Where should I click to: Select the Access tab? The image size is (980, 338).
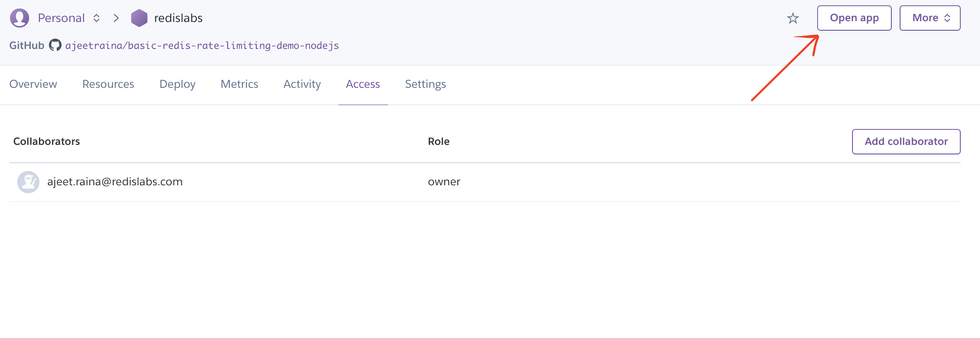point(363,84)
